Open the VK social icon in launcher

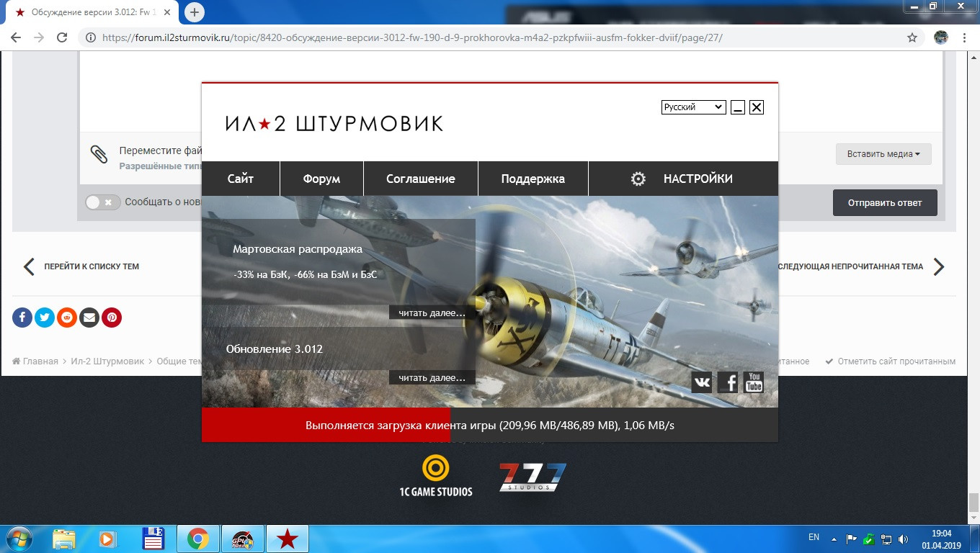[702, 382]
